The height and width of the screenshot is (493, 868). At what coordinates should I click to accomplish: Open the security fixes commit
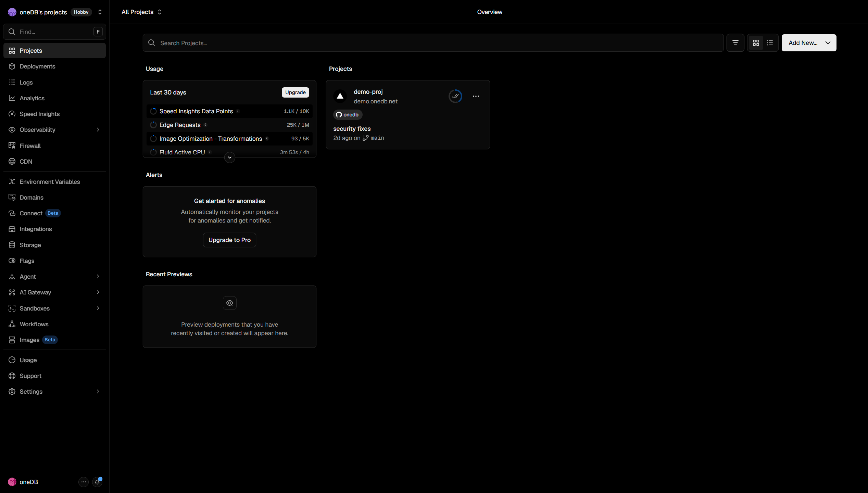352,129
